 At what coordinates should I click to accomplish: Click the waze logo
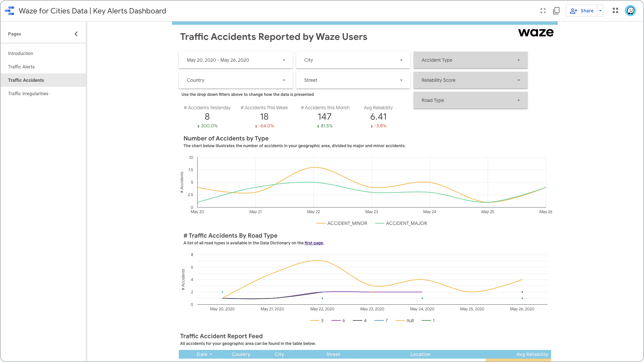(x=536, y=33)
